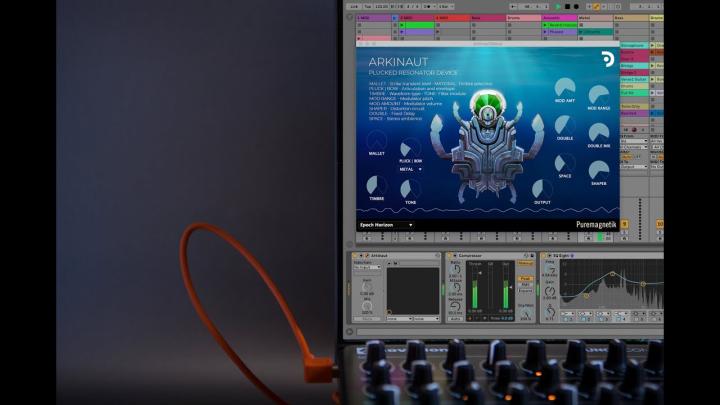Collapse the EQ Eight device with its triangle
Image resolution: width=720 pixels, height=405 pixels.
(x=549, y=255)
